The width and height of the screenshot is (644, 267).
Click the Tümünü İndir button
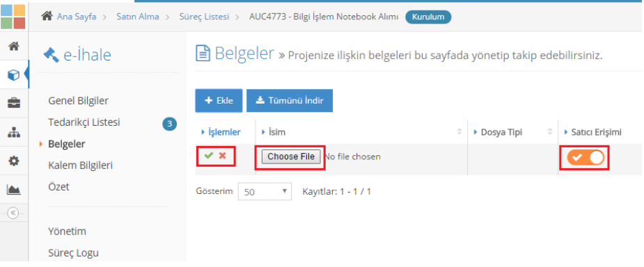point(290,101)
